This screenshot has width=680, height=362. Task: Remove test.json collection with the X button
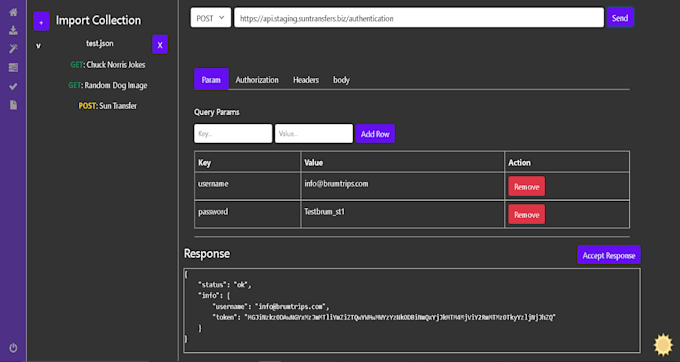pyautogui.click(x=160, y=44)
